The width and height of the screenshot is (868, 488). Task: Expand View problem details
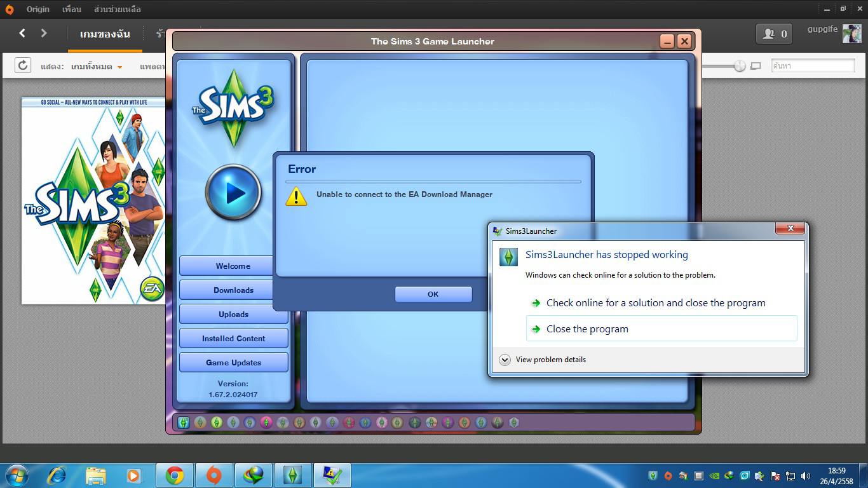(x=543, y=360)
